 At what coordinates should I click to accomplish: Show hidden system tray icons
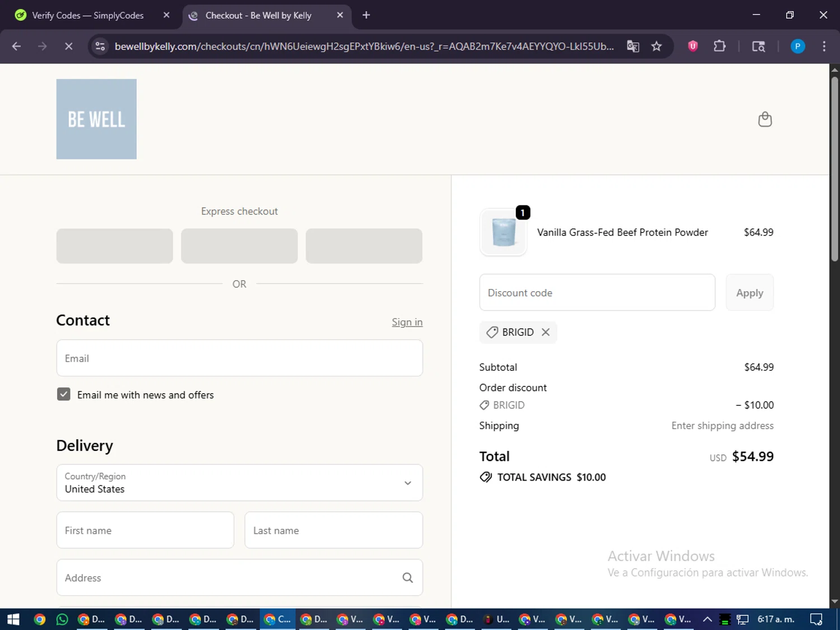coord(707,619)
